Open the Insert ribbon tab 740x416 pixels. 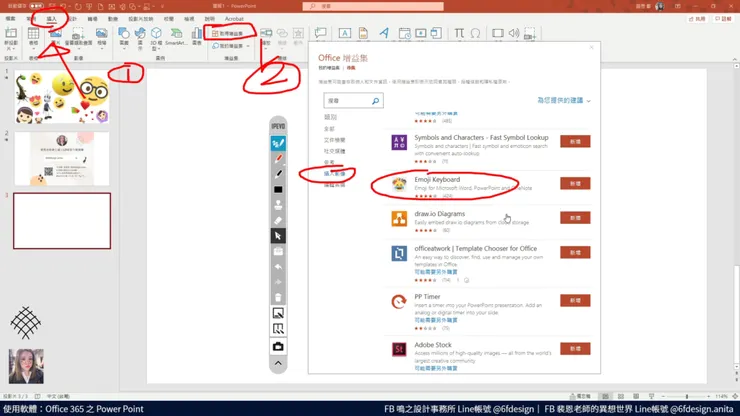pyautogui.click(x=51, y=19)
